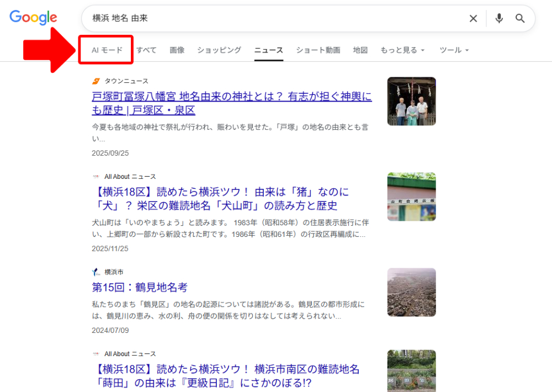The height and width of the screenshot is (392, 552).
Task: Click the aerial photo thumbnail beside the 鶴見 article
Action: [x=411, y=292]
